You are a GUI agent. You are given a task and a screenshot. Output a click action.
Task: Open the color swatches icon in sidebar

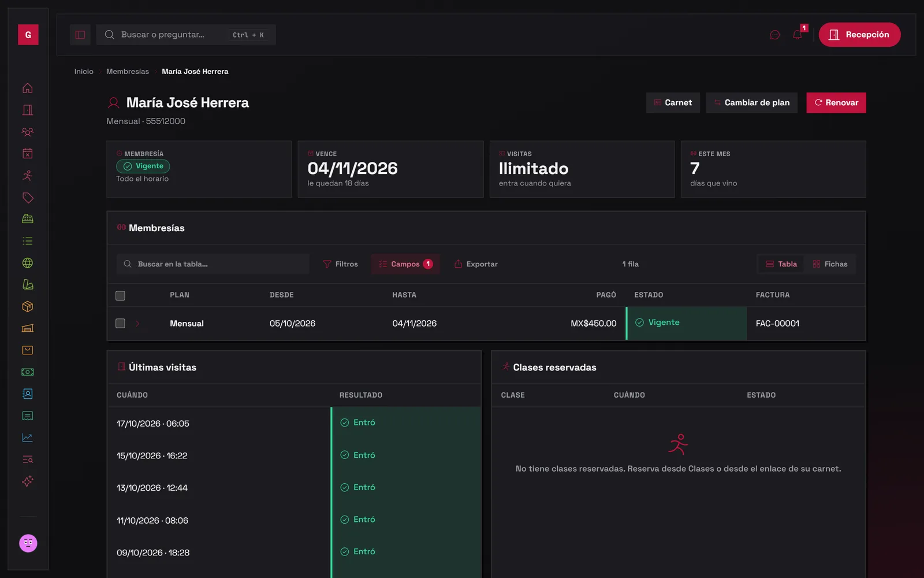coord(28,284)
